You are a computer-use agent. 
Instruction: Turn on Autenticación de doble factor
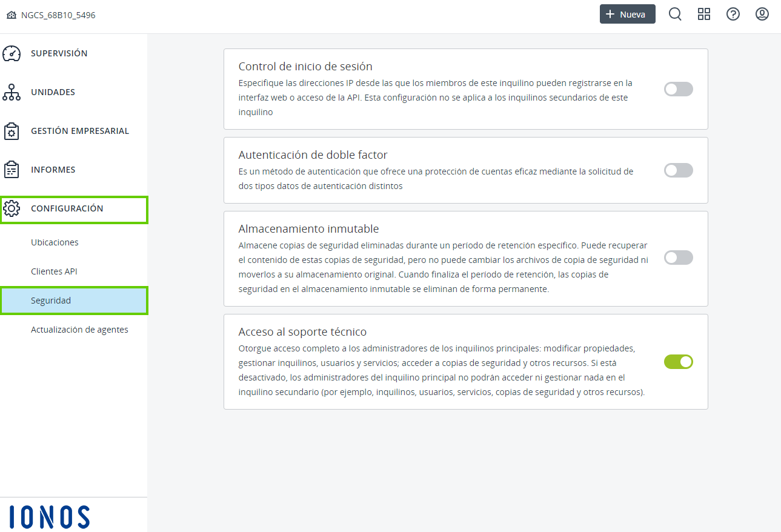pyautogui.click(x=678, y=170)
